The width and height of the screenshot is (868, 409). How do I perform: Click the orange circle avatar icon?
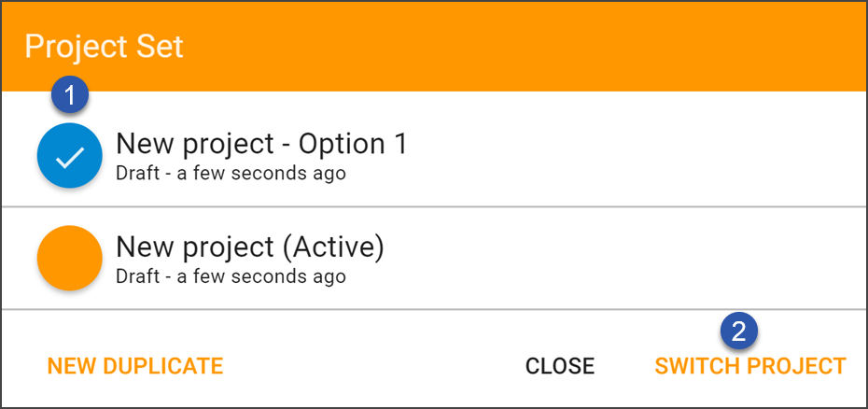coord(70,259)
